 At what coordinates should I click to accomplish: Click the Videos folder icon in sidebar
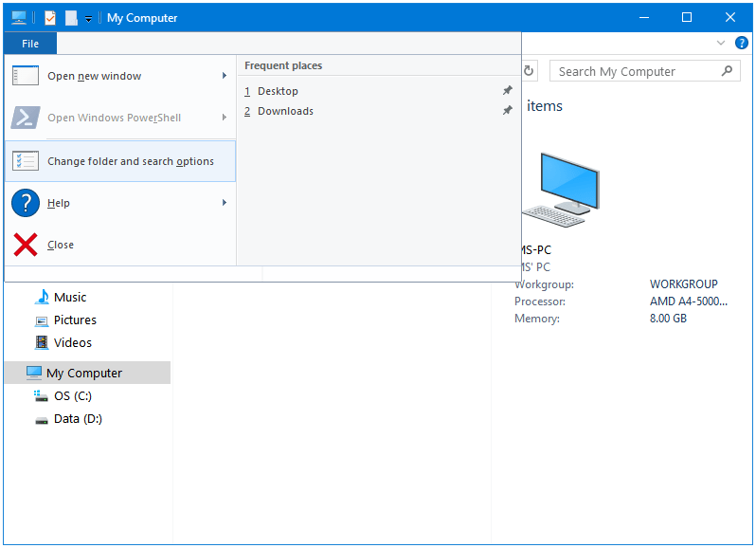tap(42, 342)
